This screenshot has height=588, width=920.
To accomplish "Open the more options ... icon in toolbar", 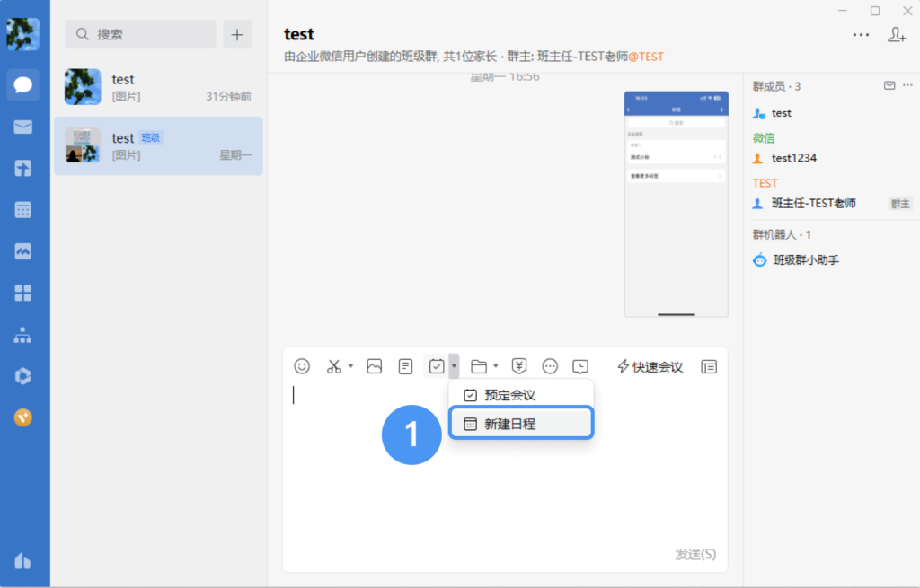I will point(550,366).
